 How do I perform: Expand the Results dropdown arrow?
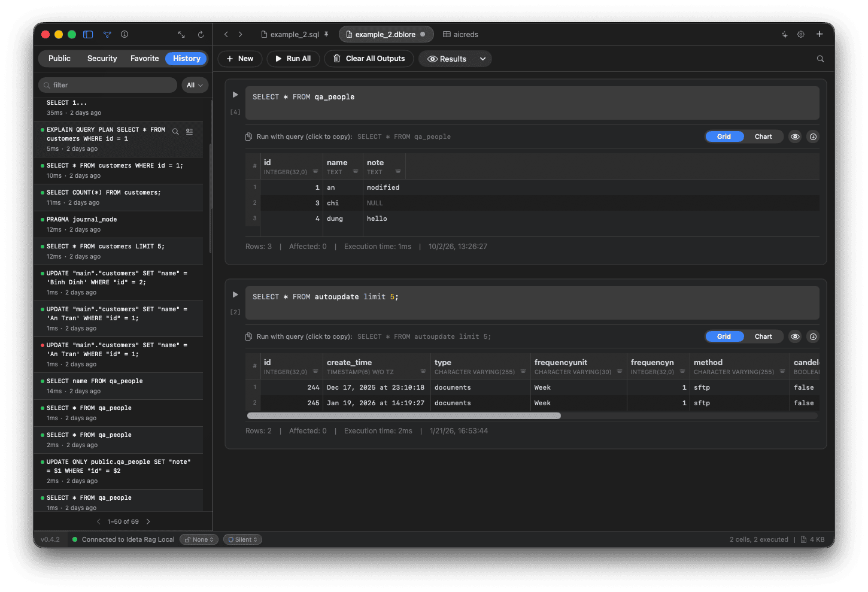click(x=482, y=59)
